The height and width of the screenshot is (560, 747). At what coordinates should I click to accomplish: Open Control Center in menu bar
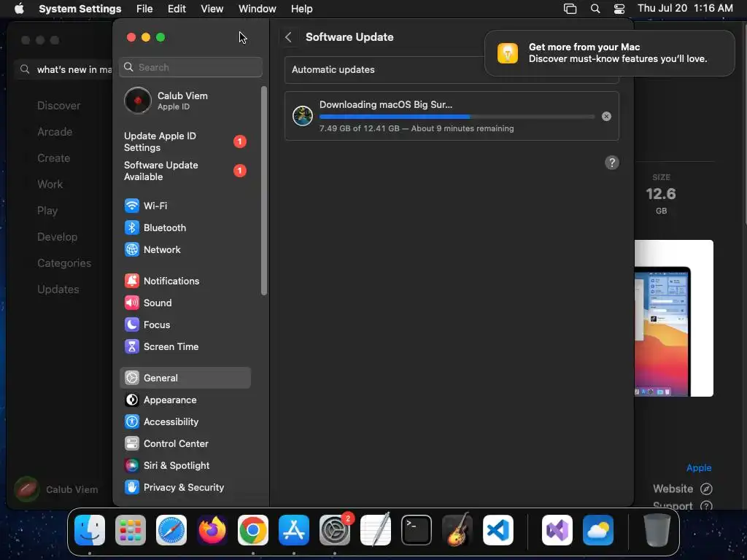[x=619, y=9]
